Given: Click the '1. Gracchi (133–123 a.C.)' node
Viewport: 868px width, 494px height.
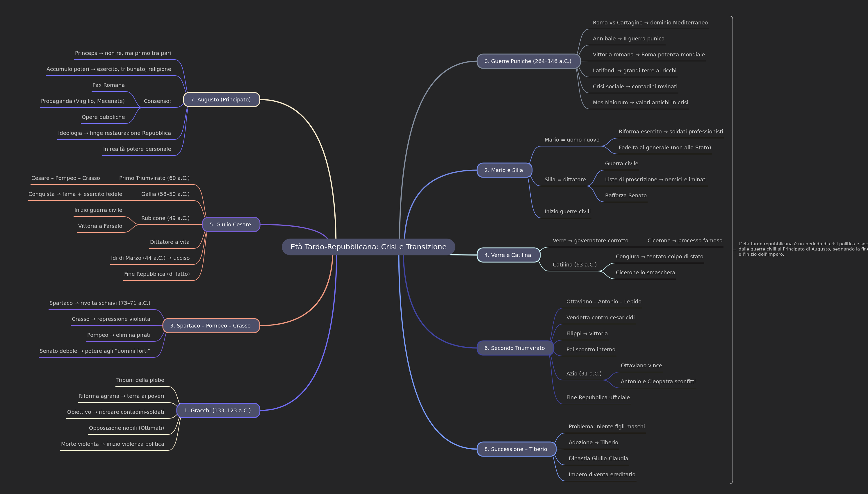Looking at the screenshot, I should coord(218,410).
